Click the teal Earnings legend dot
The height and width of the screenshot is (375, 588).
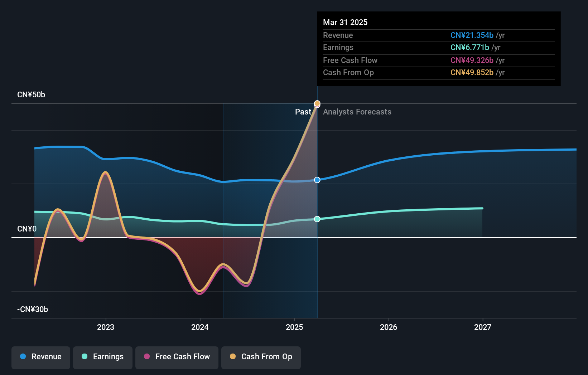[x=84, y=357]
